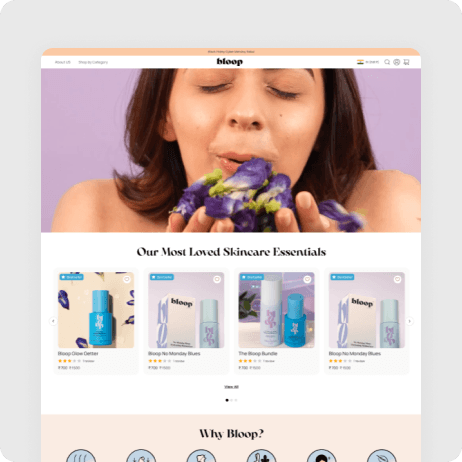The image size is (462, 462).
Task: Open About Us menu item
Action: pos(63,62)
